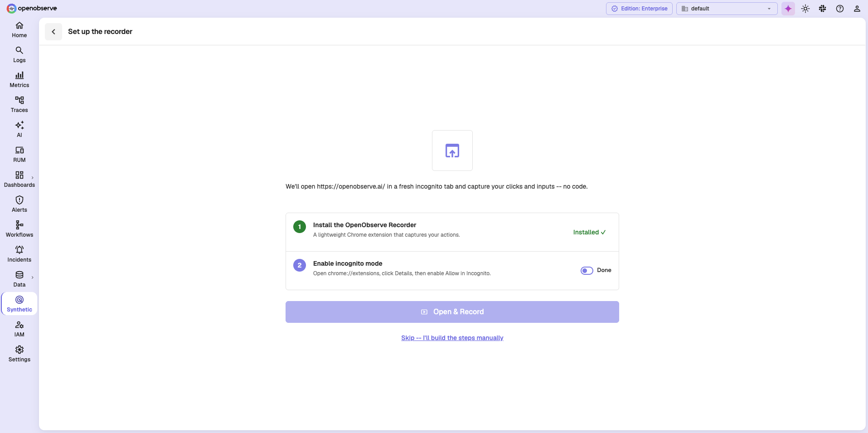Toggle the incognito mode Done switch
Screen dimensions: 868x433
tap(587, 271)
